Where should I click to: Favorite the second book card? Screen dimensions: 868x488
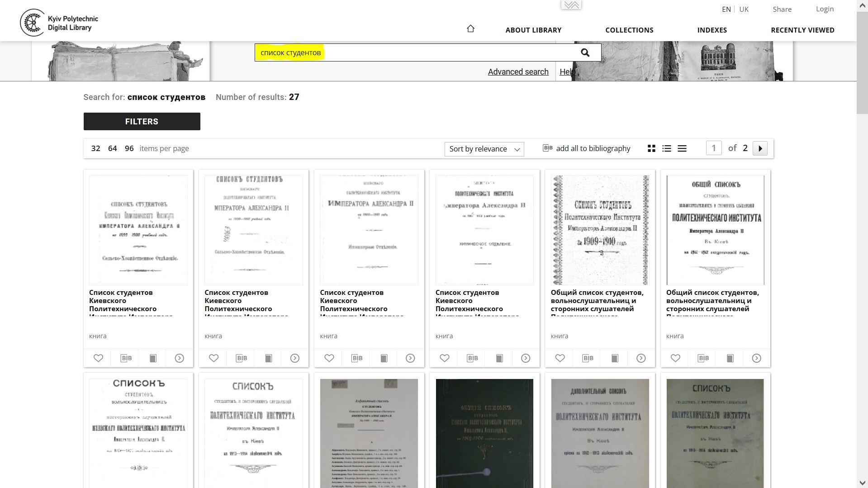[213, 358]
